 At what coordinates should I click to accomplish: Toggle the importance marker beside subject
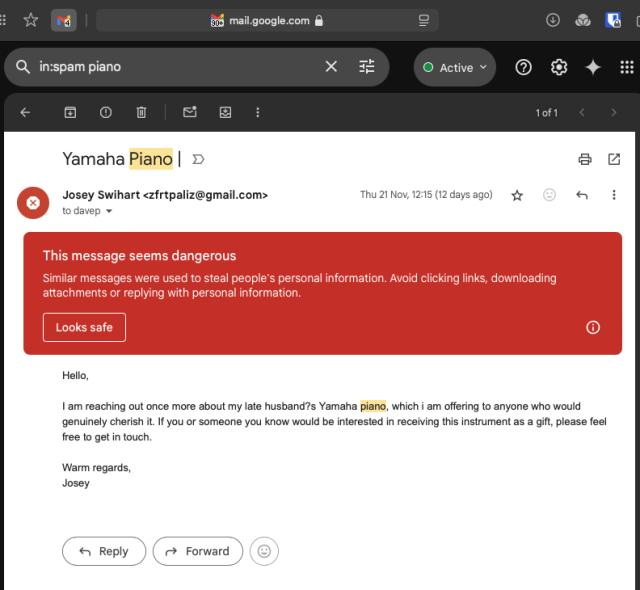click(198, 159)
